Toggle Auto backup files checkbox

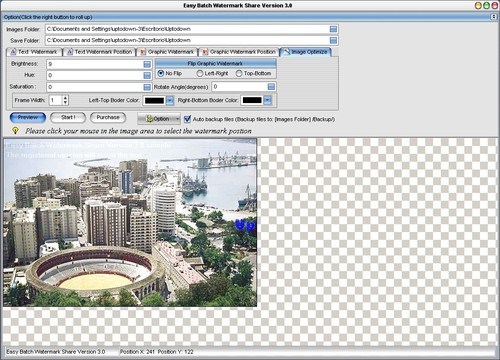coord(187,119)
